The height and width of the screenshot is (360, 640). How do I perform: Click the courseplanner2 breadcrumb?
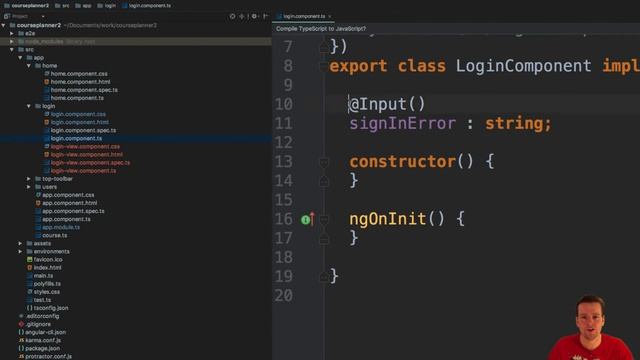tap(27, 6)
